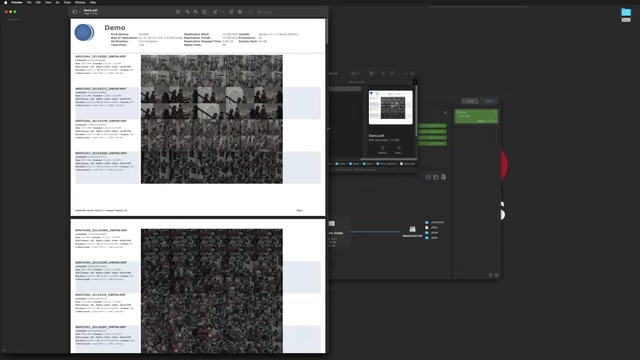
Task: Open the sidebar view options dropdown arrow
Action: pos(79,12)
